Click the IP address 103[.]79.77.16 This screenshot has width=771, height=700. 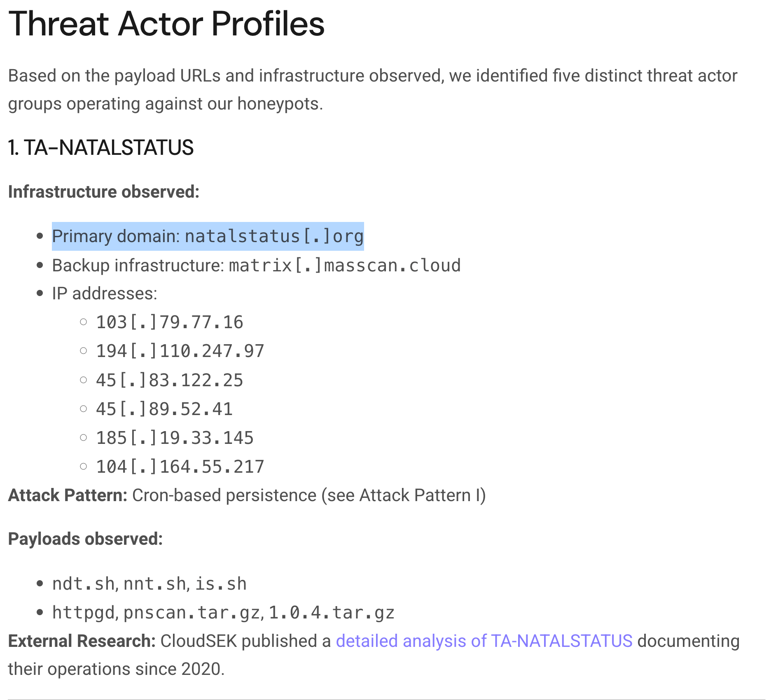click(x=170, y=322)
